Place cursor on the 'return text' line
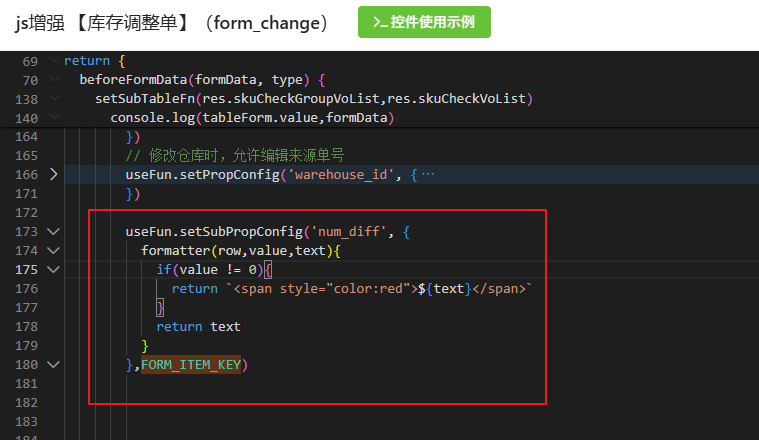Screen dimensions: 759x440 tap(198, 327)
